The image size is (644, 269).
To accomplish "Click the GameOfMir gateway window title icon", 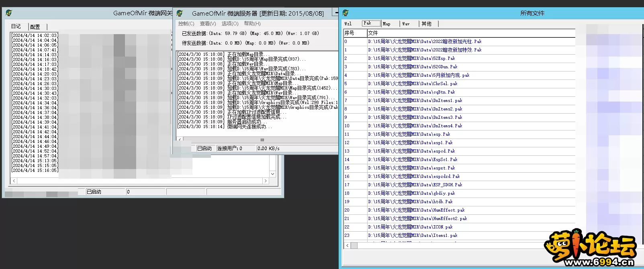I will click(x=9, y=13).
